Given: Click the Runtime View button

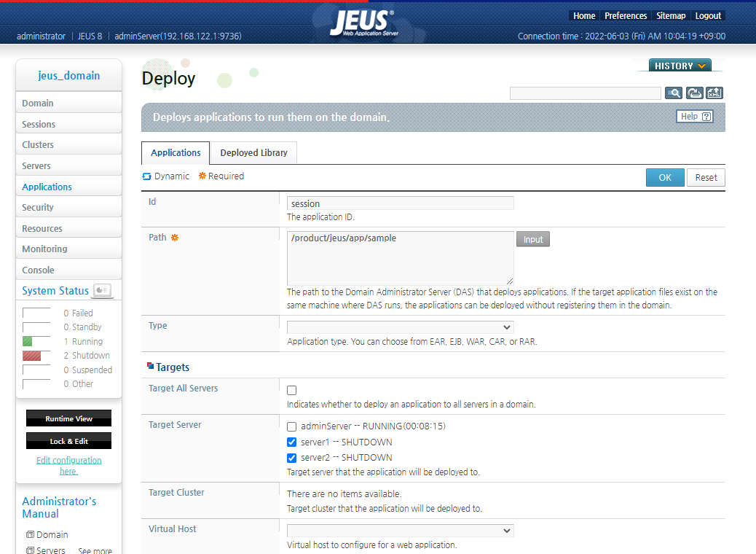Looking at the screenshot, I should click(69, 418).
